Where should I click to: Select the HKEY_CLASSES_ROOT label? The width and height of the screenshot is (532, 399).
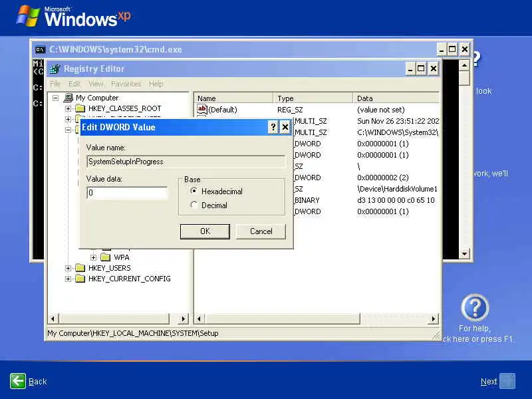click(124, 108)
